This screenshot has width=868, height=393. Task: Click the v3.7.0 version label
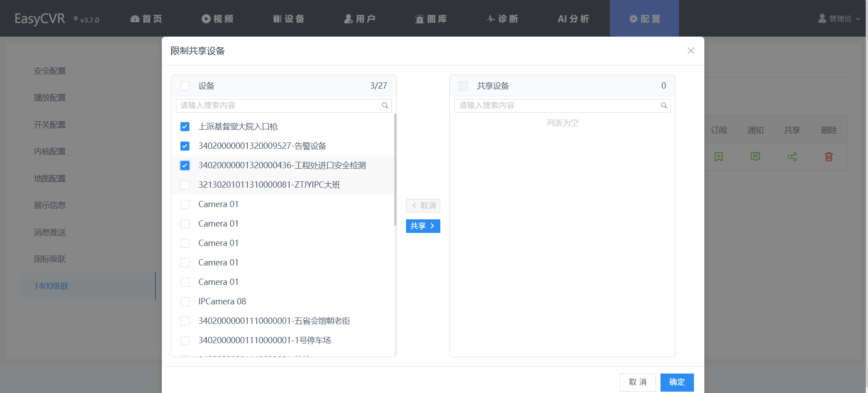click(x=90, y=20)
